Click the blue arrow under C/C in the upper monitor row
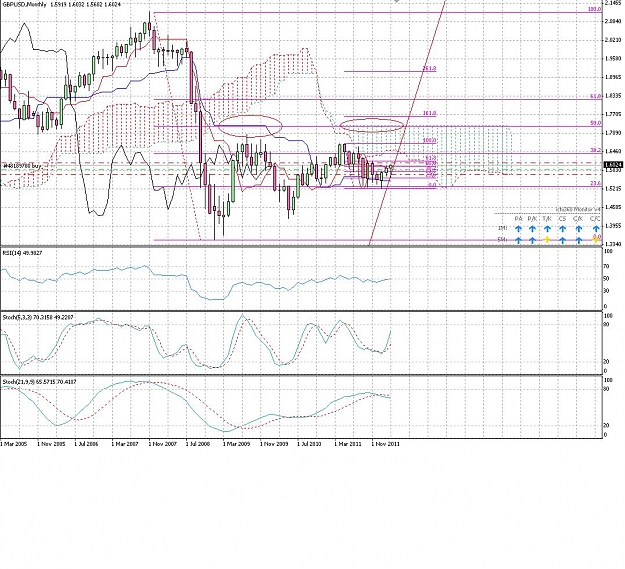The image size is (625, 569). 596,229
